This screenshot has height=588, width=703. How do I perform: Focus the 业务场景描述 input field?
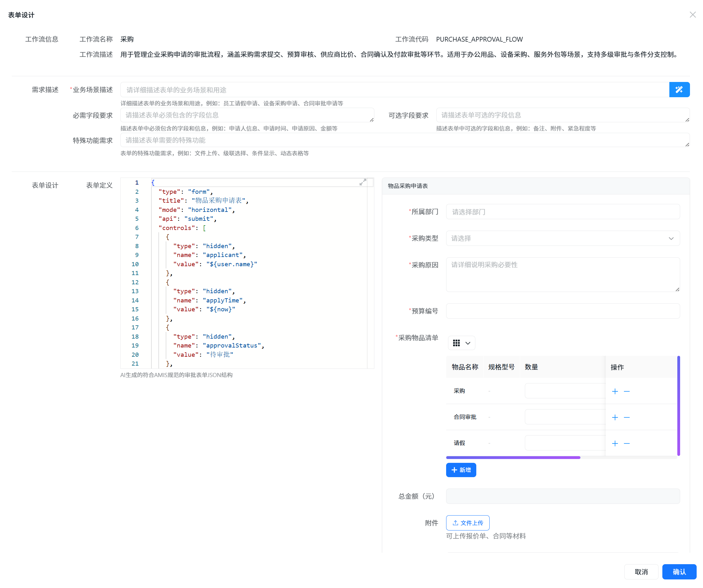click(394, 90)
